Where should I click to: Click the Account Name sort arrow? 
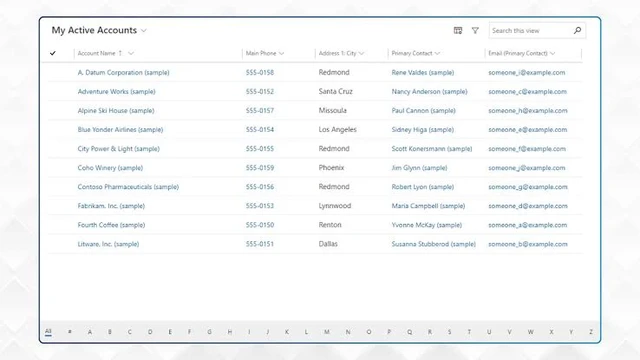click(120, 53)
